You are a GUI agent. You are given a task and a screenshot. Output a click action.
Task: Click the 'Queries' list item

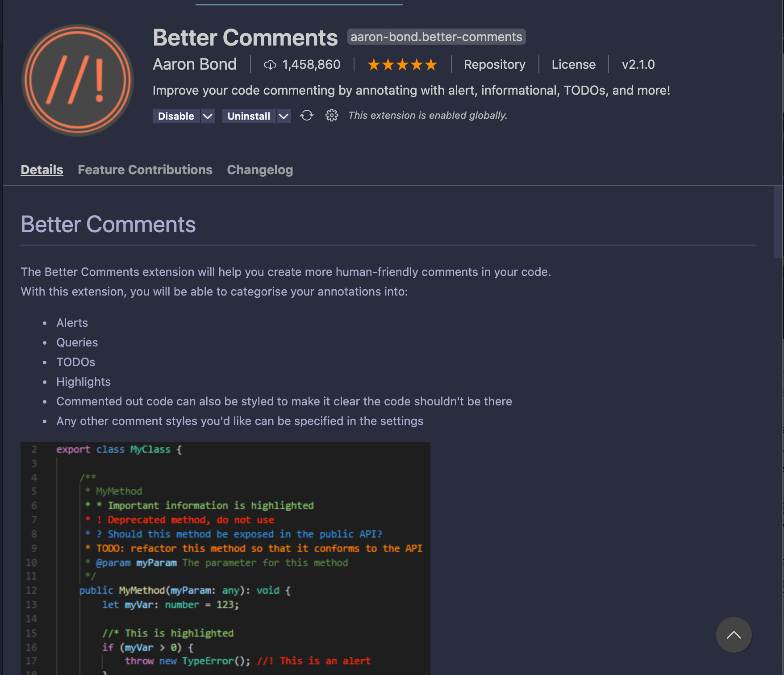(77, 342)
